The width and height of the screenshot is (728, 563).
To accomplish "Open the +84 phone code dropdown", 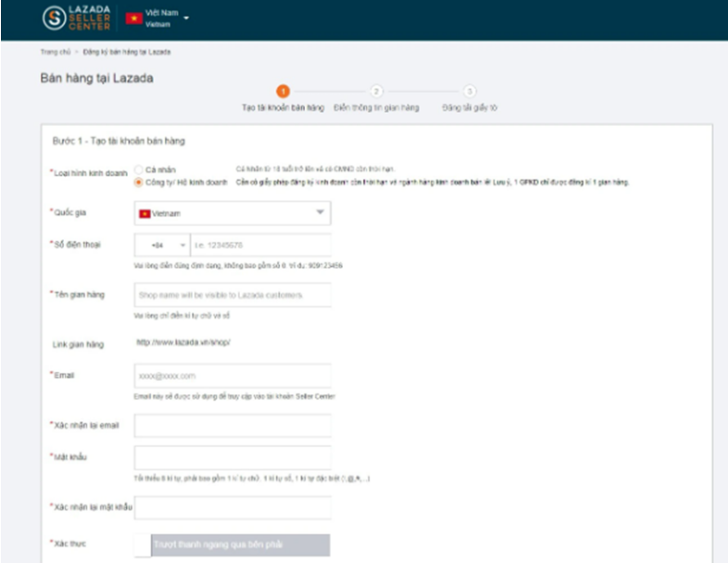I will point(162,245).
